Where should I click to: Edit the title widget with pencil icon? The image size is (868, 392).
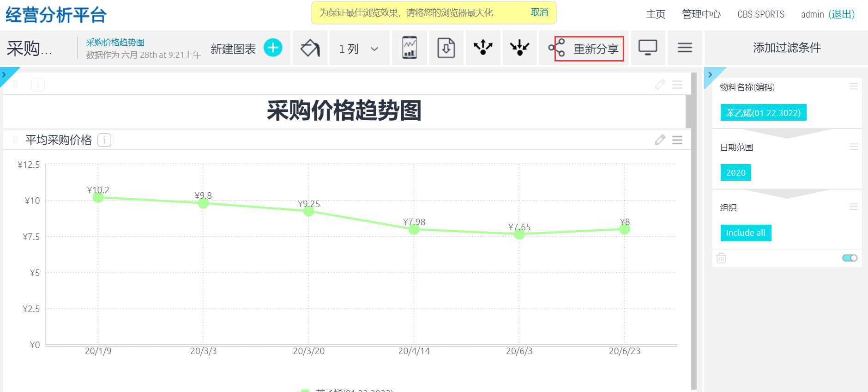pos(660,85)
